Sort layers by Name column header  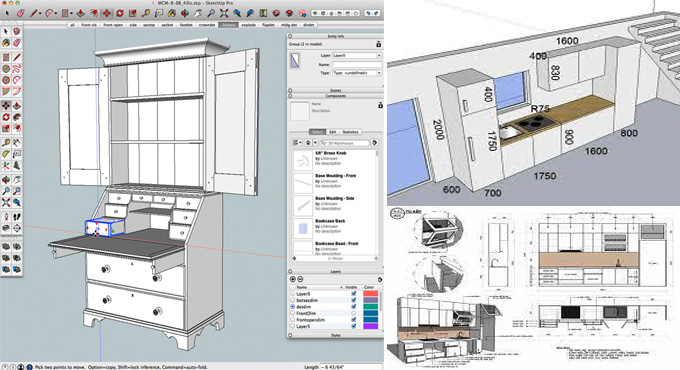(319, 287)
